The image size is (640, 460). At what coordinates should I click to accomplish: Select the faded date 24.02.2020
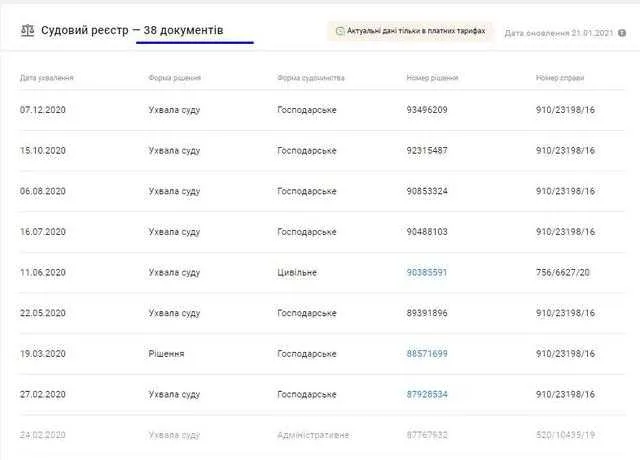tap(43, 435)
